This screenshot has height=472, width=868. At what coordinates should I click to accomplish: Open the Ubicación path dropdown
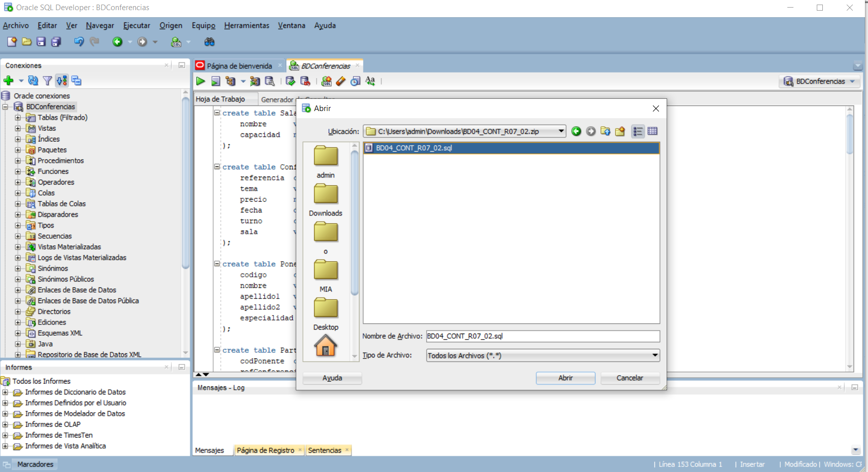pos(561,131)
